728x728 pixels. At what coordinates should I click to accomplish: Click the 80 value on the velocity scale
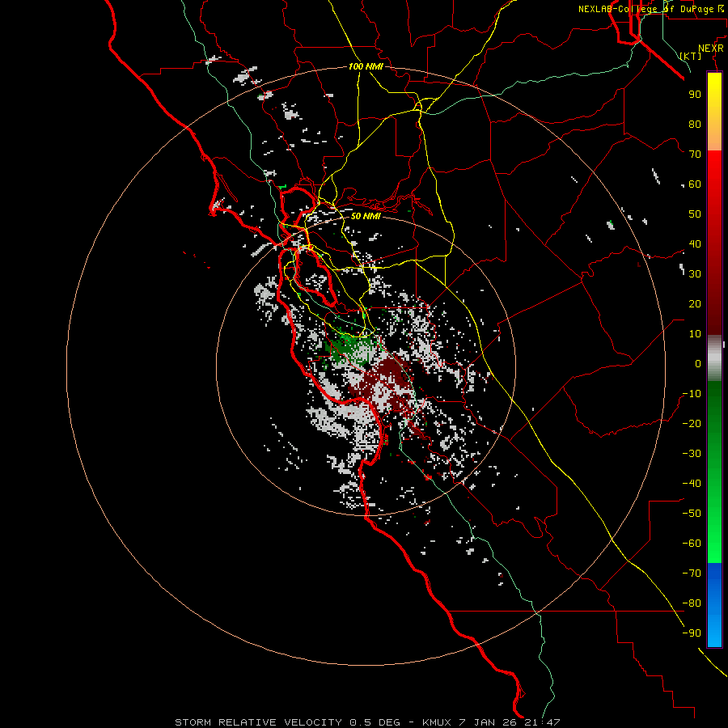(x=695, y=124)
